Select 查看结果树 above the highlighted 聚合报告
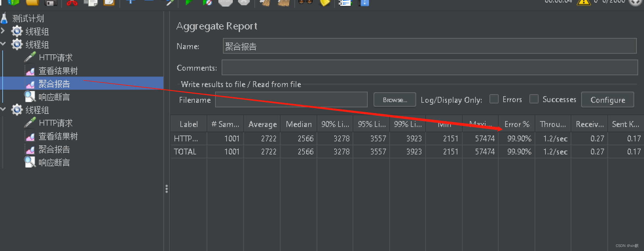 coord(58,71)
